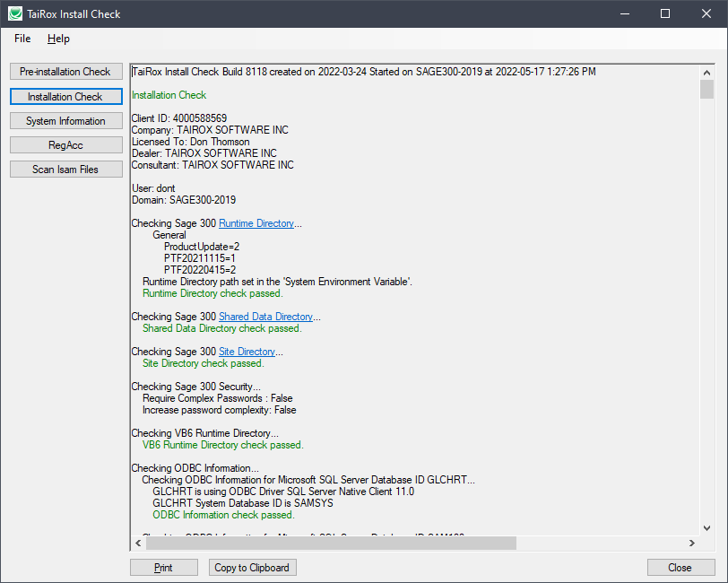Open the File menu
Viewport: 728px width, 583px height.
(x=22, y=39)
